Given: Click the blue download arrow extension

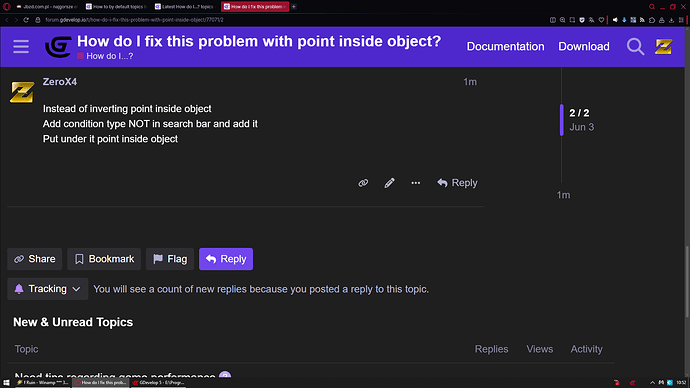Looking at the screenshot, I should coord(624,20).
